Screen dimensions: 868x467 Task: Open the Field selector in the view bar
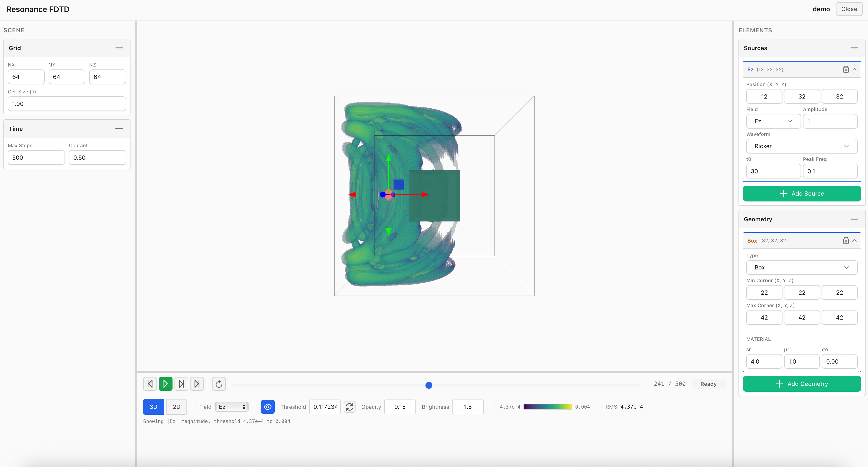pyautogui.click(x=231, y=407)
